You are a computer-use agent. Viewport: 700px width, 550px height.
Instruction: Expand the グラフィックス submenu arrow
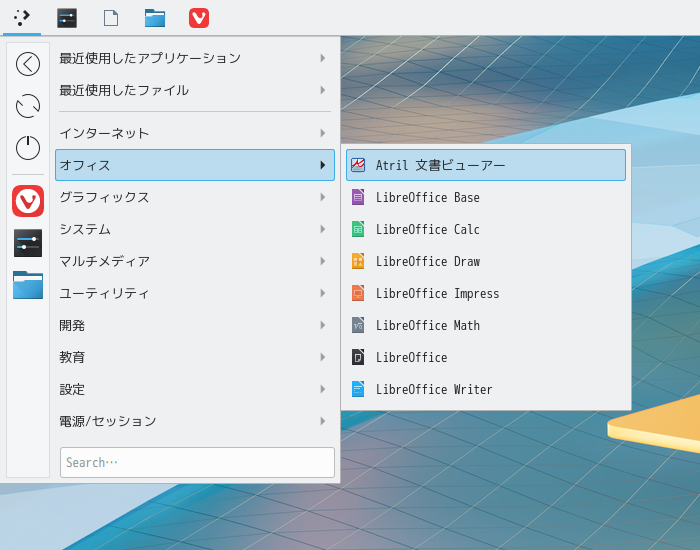[x=323, y=197]
